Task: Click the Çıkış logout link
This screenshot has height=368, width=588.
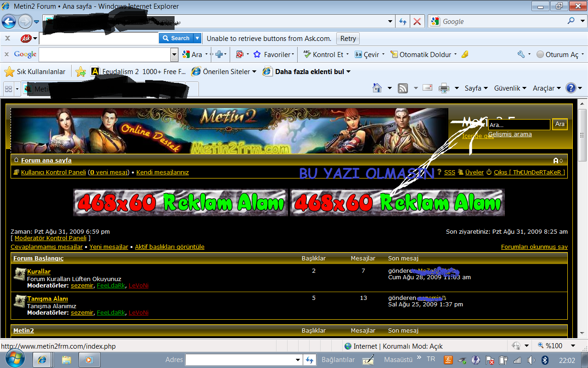Action: click(529, 172)
